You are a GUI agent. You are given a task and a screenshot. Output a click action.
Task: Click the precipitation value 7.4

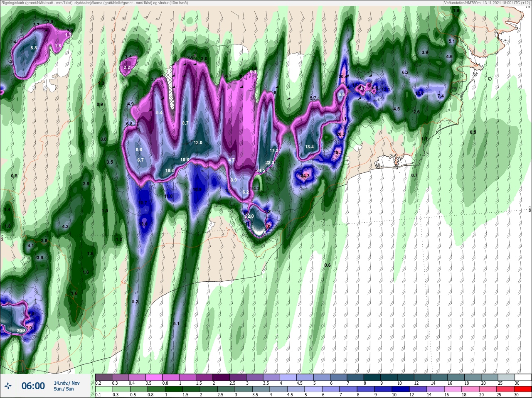[x=441, y=96]
